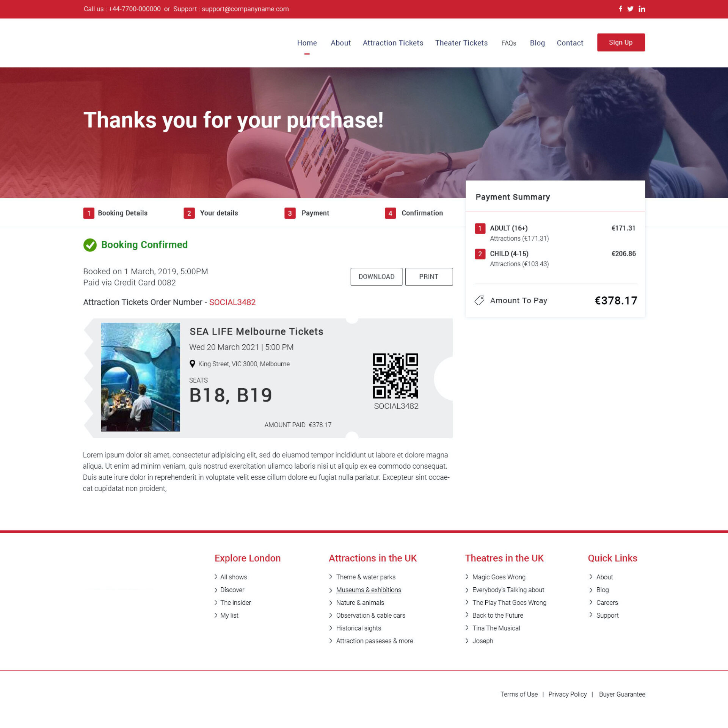
Task: Click the QR code on the ticket
Action: coord(395,376)
